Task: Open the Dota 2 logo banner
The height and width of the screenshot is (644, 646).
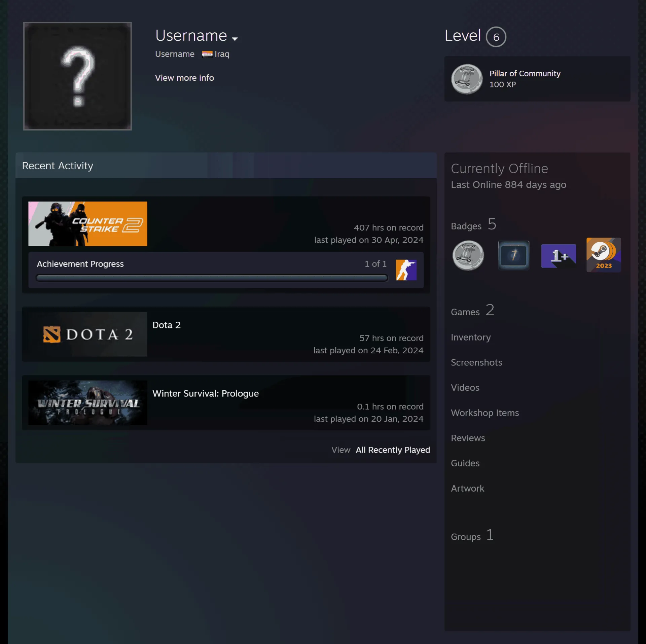Action: (x=88, y=334)
